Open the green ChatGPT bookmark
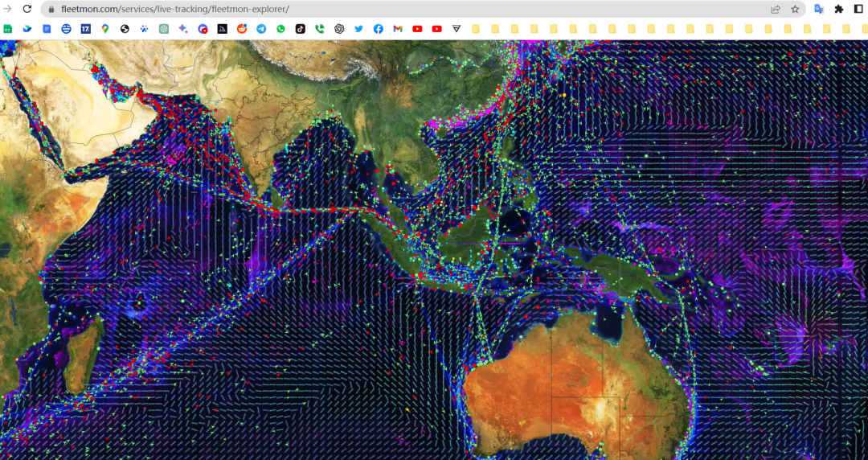 [164, 29]
